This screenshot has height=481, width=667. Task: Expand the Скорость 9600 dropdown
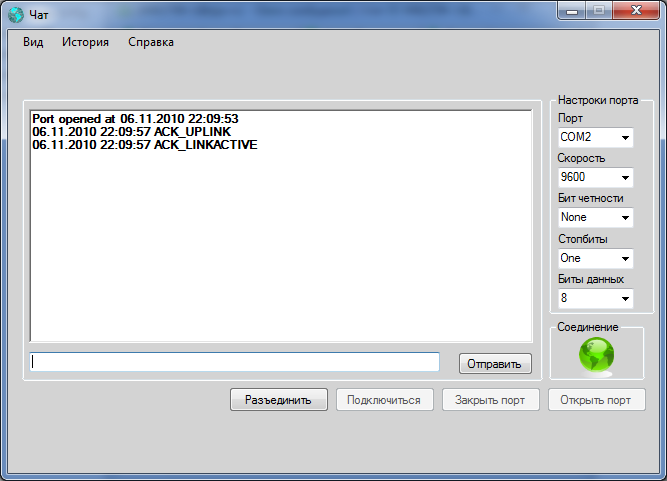click(596, 177)
